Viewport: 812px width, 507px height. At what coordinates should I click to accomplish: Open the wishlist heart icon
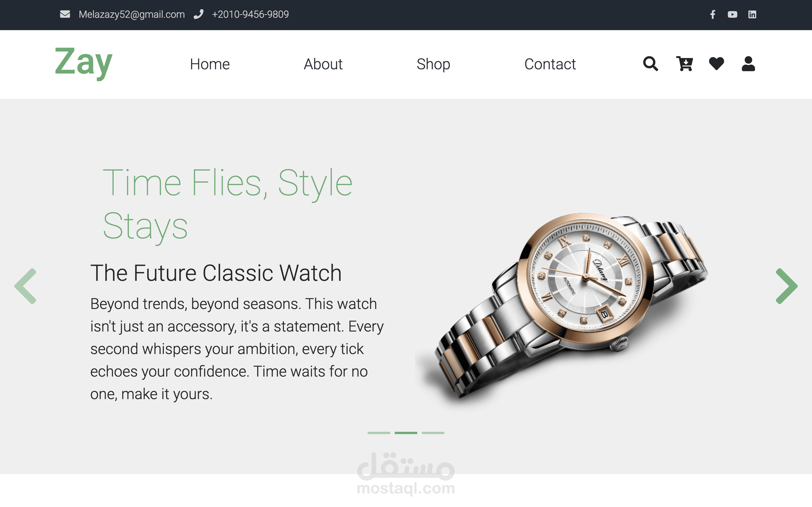[x=716, y=64]
